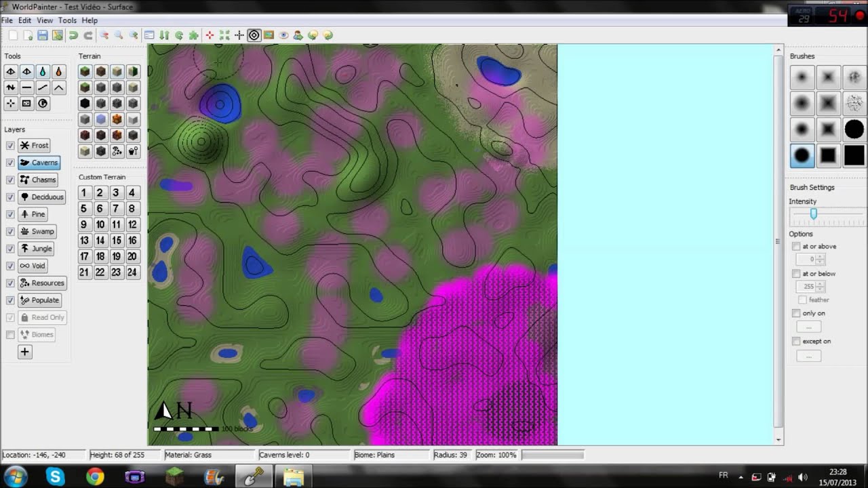Click the eye view toolbar icon
The image size is (868, 488).
pyautogui.click(x=283, y=35)
